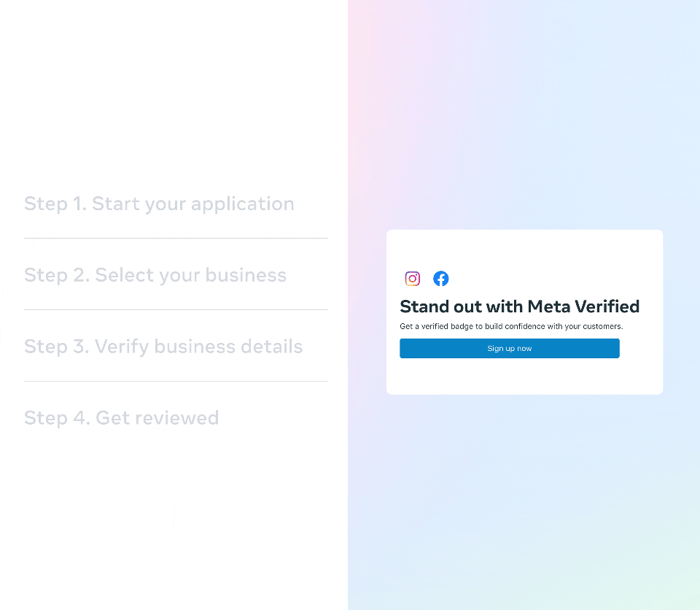This screenshot has width=700, height=610.
Task: Click the divider line below Step 3
Action: point(176,381)
